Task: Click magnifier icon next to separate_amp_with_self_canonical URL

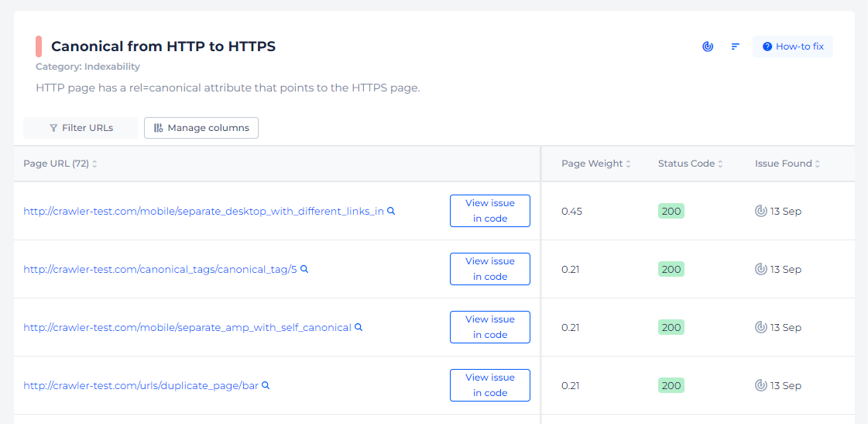Action: [x=359, y=327]
